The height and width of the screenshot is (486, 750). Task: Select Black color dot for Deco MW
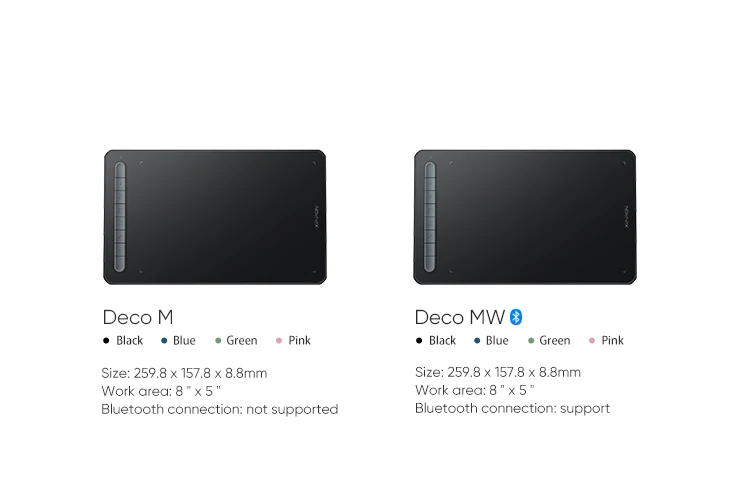pyautogui.click(x=419, y=341)
